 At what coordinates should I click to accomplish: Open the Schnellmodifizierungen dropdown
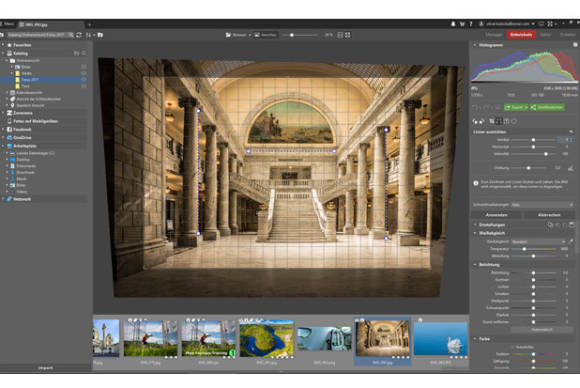542,205
